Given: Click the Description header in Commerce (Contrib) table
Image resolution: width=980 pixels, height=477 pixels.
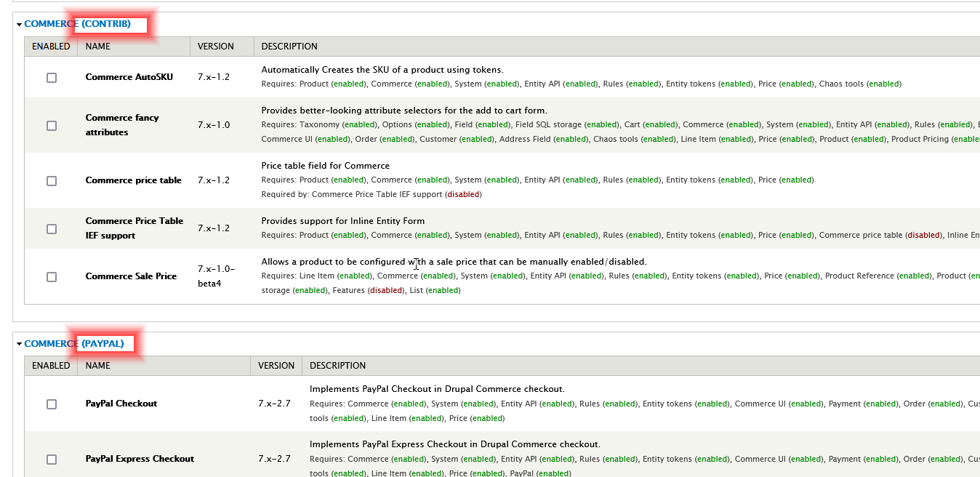Looking at the screenshot, I should 289,47.
